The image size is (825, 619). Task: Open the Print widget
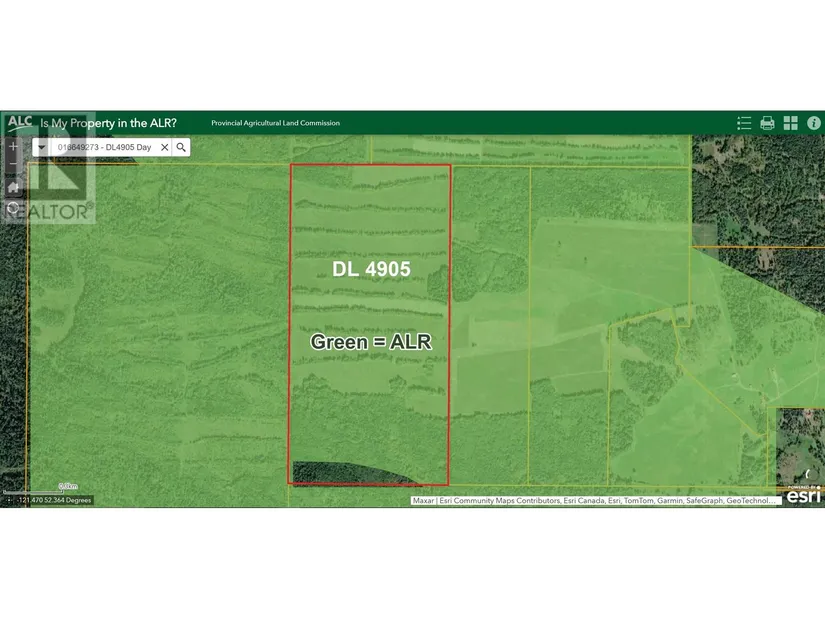pos(767,123)
